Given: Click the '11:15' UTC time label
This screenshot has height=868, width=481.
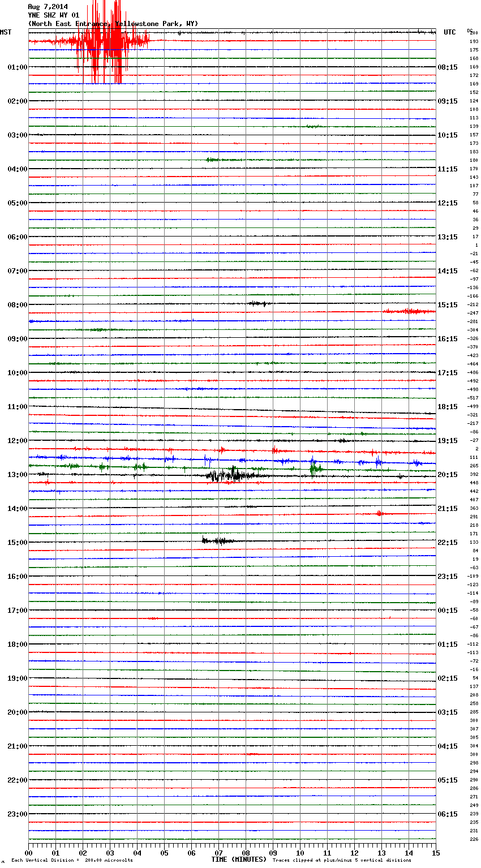Looking at the screenshot, I should point(448,169).
